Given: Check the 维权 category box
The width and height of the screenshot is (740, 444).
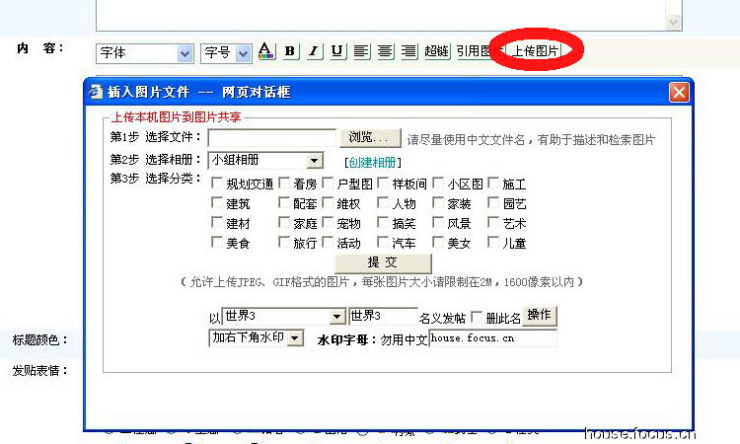Looking at the screenshot, I should pos(328,202).
